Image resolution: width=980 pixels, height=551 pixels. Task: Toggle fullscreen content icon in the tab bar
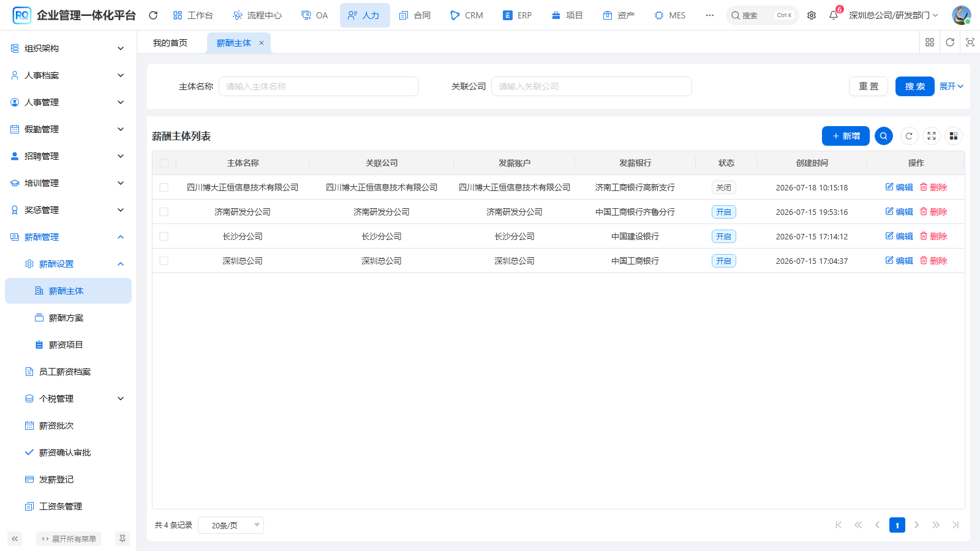pos(970,42)
